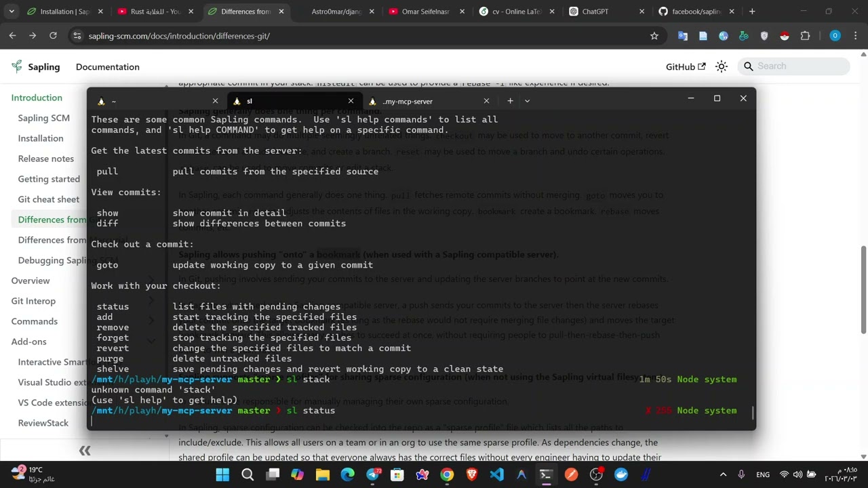Open Brave browser from the taskbar
Image resolution: width=868 pixels, height=488 pixels.
click(471, 474)
